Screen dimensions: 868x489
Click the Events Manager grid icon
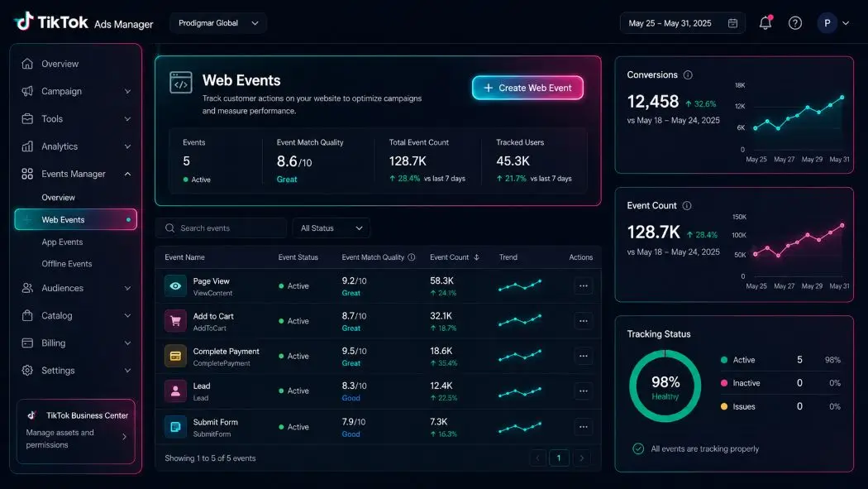27,174
